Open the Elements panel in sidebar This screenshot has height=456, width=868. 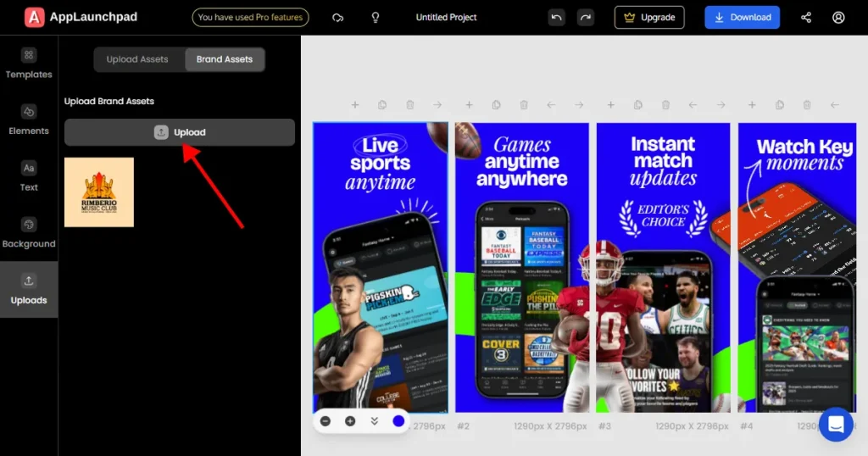click(x=29, y=120)
